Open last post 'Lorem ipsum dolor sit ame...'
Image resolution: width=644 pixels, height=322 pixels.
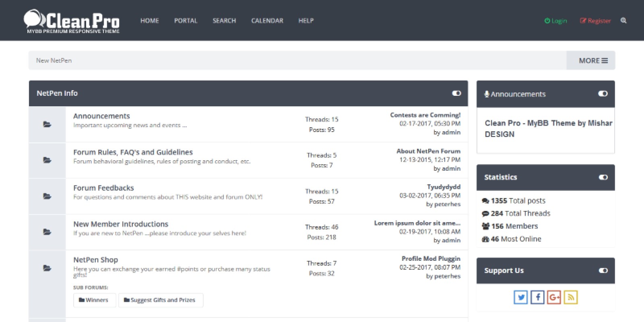[417, 223]
